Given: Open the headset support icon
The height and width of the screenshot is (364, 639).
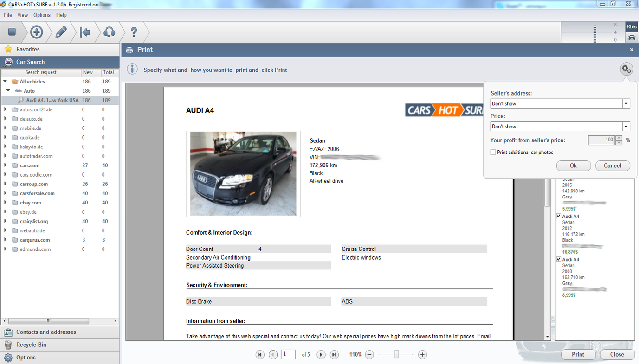Looking at the screenshot, I should click(x=109, y=32).
